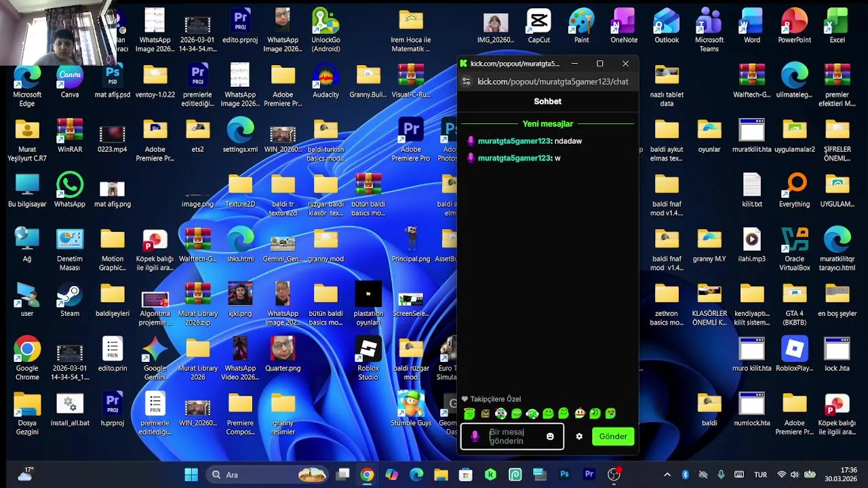Open Google Chrome from the taskbar
The height and width of the screenshot is (488, 868).
pyautogui.click(x=367, y=474)
